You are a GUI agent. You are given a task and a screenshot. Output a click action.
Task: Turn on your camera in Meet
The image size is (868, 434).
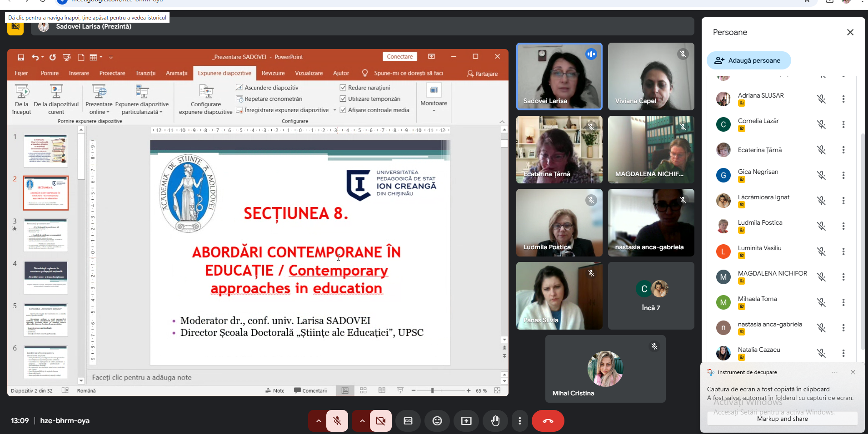pos(381,421)
